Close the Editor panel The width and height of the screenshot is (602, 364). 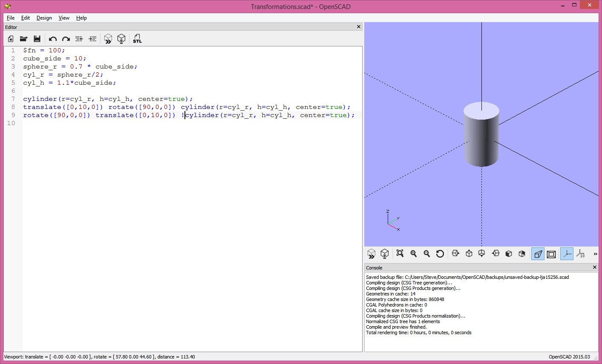pyautogui.click(x=358, y=26)
